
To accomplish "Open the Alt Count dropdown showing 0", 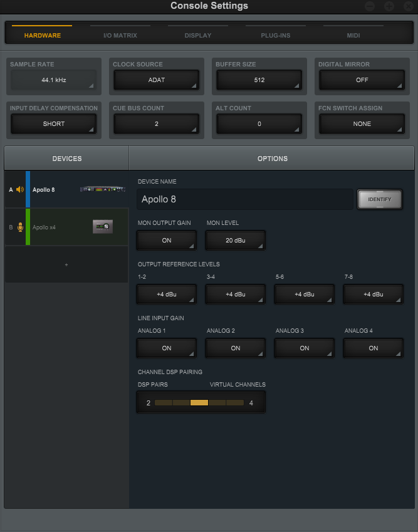I will [x=259, y=124].
